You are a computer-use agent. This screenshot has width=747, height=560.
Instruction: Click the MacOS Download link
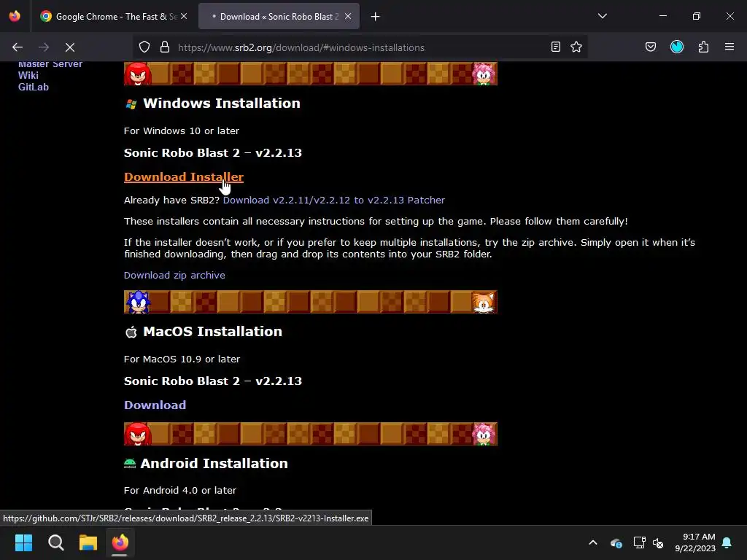point(155,405)
